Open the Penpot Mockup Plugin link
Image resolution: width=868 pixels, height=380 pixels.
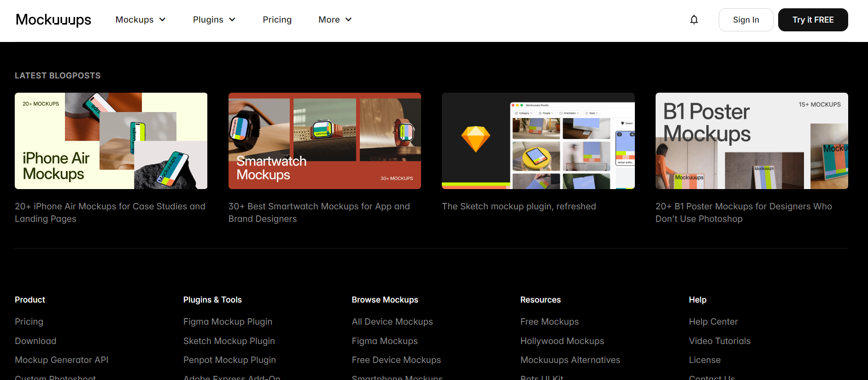[x=229, y=360]
